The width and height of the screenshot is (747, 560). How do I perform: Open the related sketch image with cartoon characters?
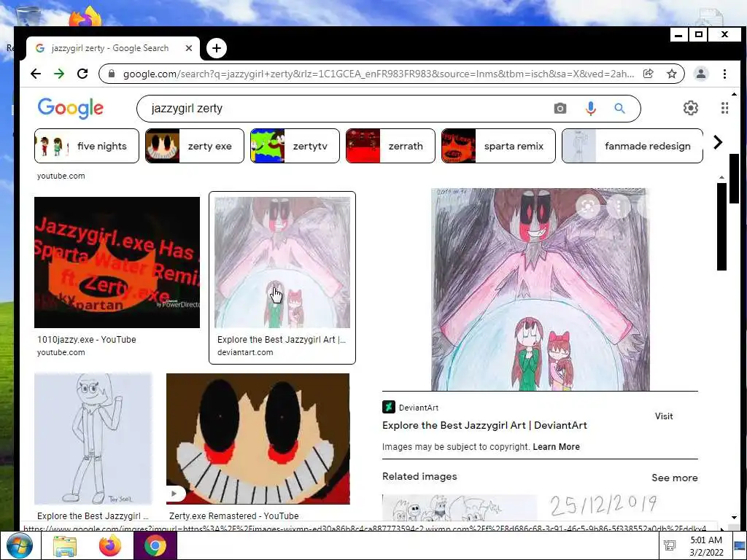pyautogui.click(x=460, y=507)
